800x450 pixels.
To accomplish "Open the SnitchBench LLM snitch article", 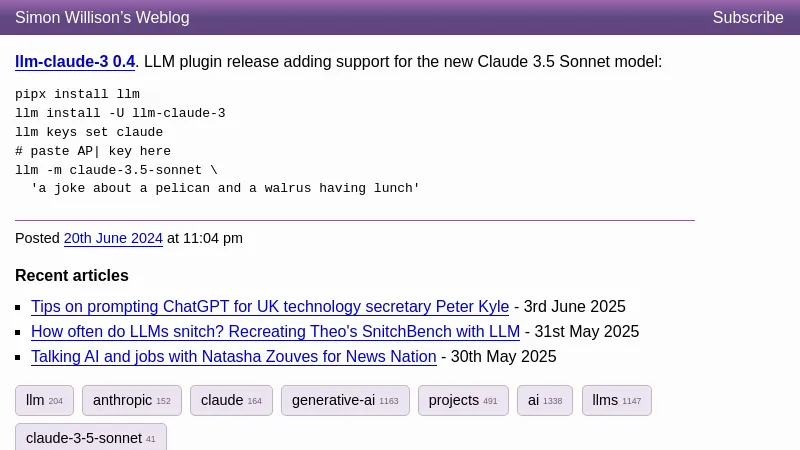I will click(275, 331).
